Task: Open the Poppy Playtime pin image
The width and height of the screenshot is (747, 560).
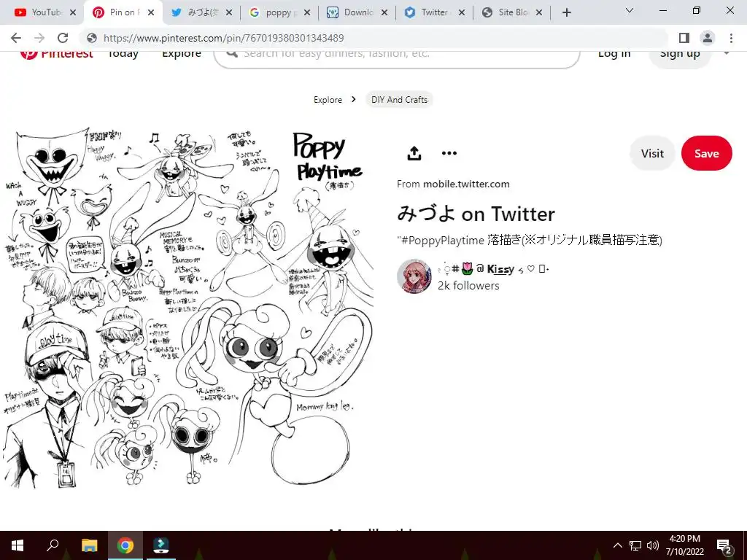Action: click(x=187, y=307)
